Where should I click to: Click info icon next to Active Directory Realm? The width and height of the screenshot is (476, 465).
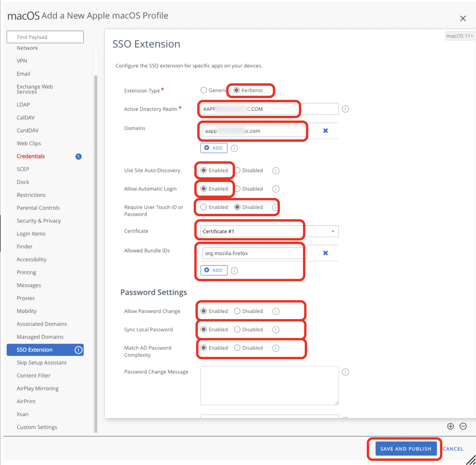[345, 109]
